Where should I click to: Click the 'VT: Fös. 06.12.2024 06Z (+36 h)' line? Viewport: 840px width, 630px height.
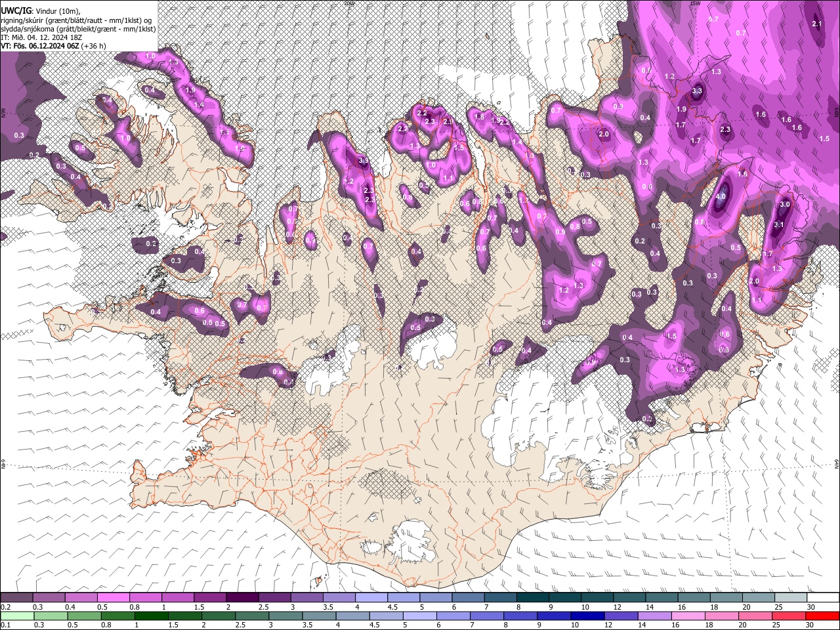(x=53, y=46)
